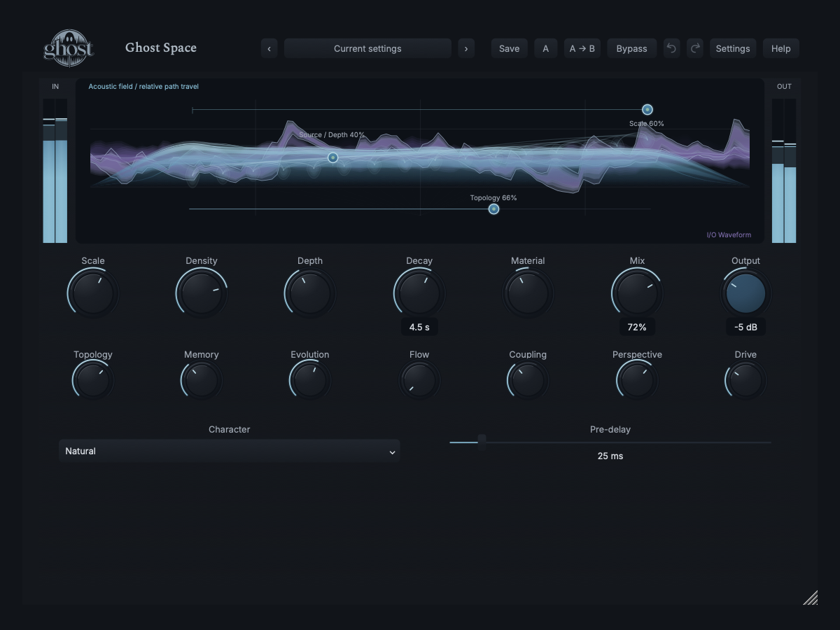The image size is (840, 630).
Task: Click the IN level meter
Action: [55, 170]
